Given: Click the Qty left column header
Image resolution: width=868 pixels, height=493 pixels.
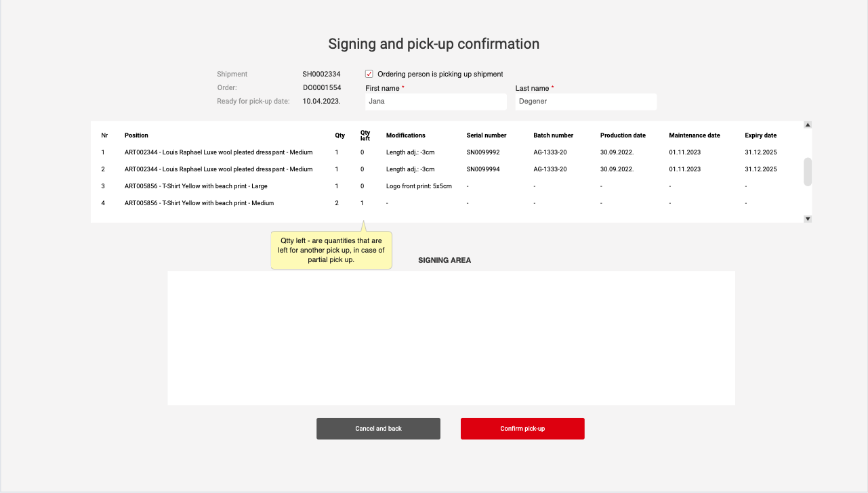Looking at the screenshot, I should (x=365, y=135).
